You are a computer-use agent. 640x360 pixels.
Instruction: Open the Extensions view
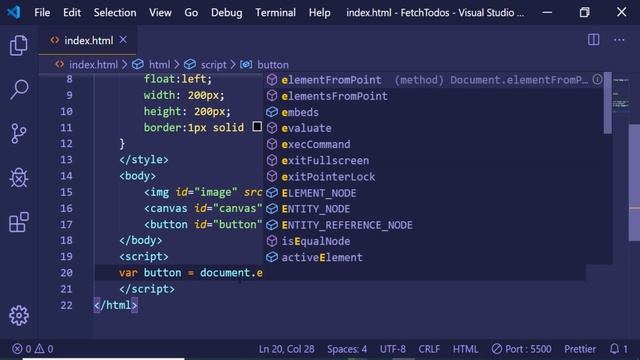coord(19,222)
